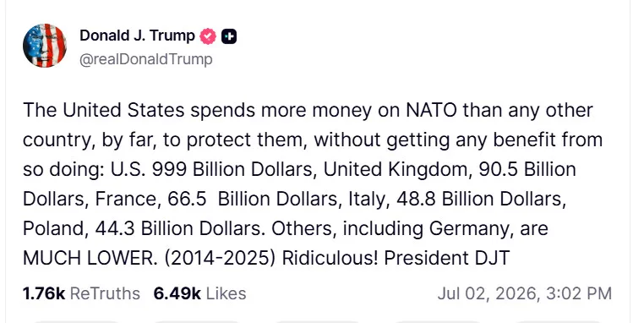Click the ReTruths label text
The width and height of the screenshot is (644, 323).
pos(105,293)
